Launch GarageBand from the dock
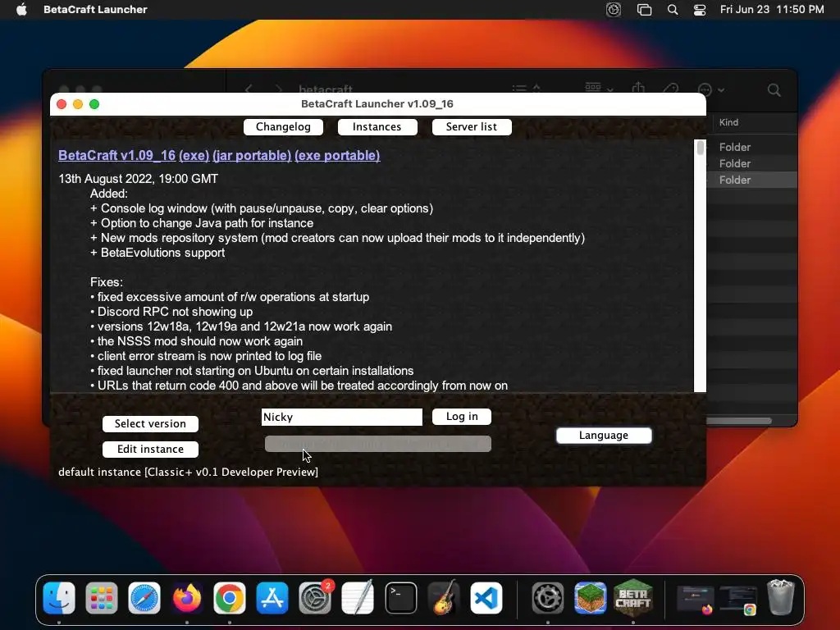The height and width of the screenshot is (630, 840). [x=444, y=597]
